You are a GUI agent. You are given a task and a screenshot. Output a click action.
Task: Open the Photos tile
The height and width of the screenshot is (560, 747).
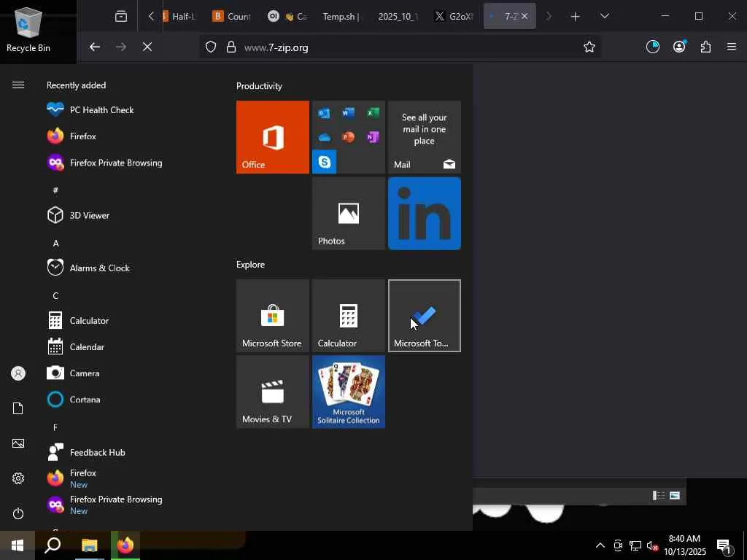(349, 214)
